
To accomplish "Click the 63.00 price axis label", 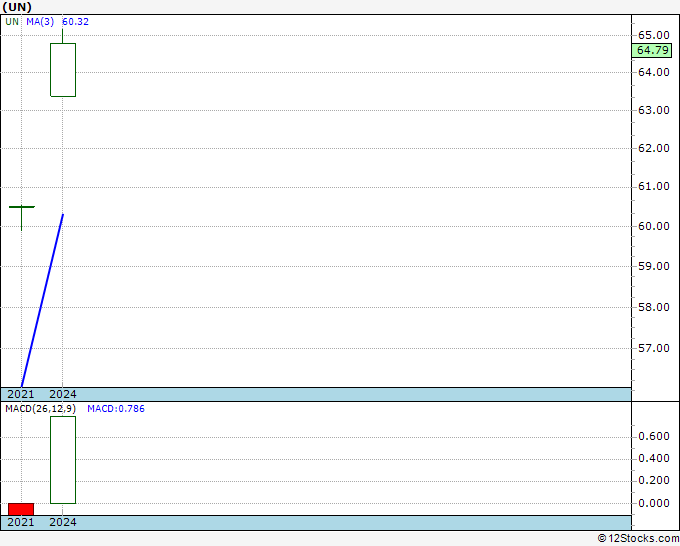I will (x=654, y=110).
